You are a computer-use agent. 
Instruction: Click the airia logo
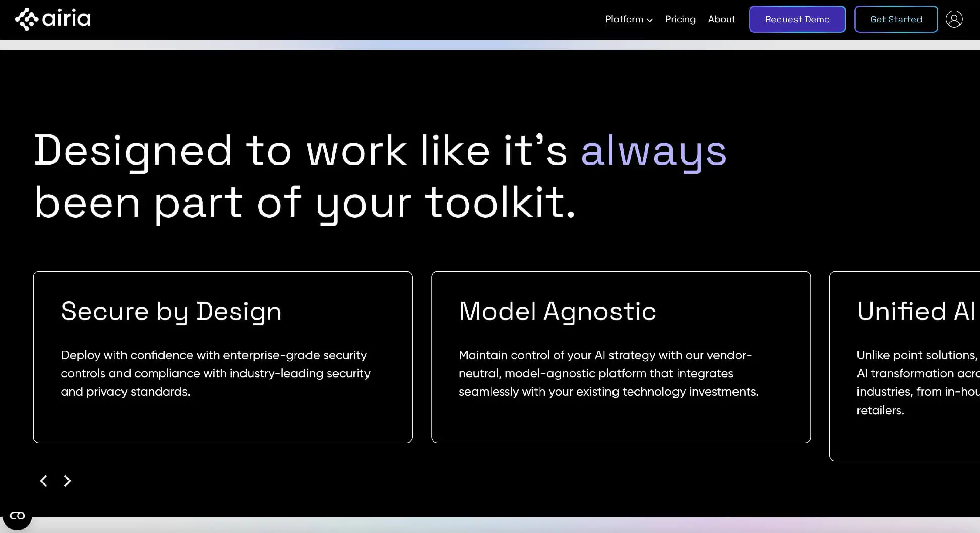tap(53, 19)
